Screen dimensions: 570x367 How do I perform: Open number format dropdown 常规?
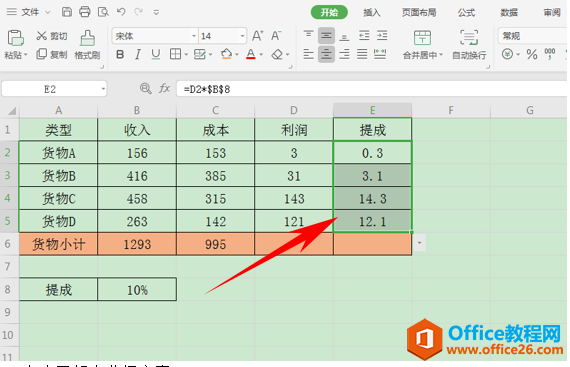coord(532,36)
